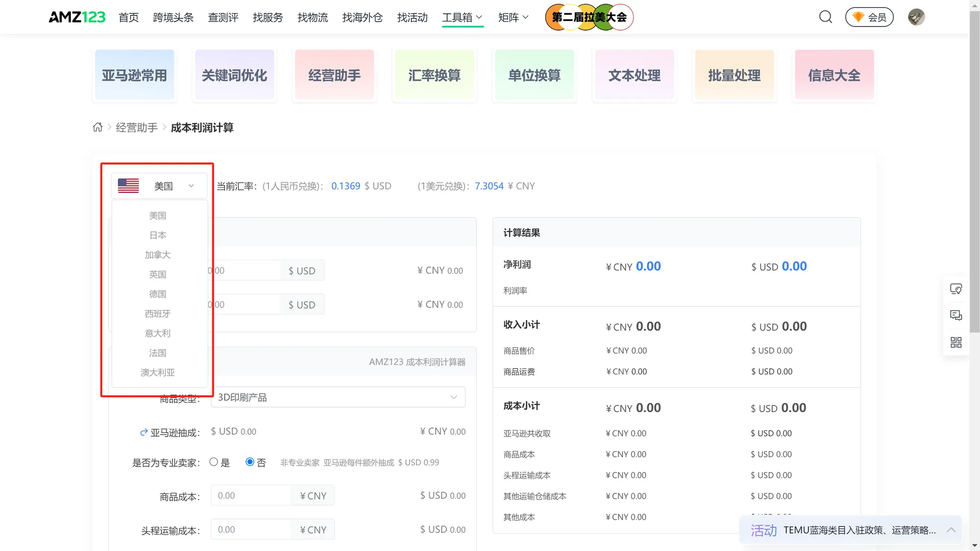Image resolution: width=980 pixels, height=551 pixels.
Task: Expand the 矩阵 menu
Action: 513,17
